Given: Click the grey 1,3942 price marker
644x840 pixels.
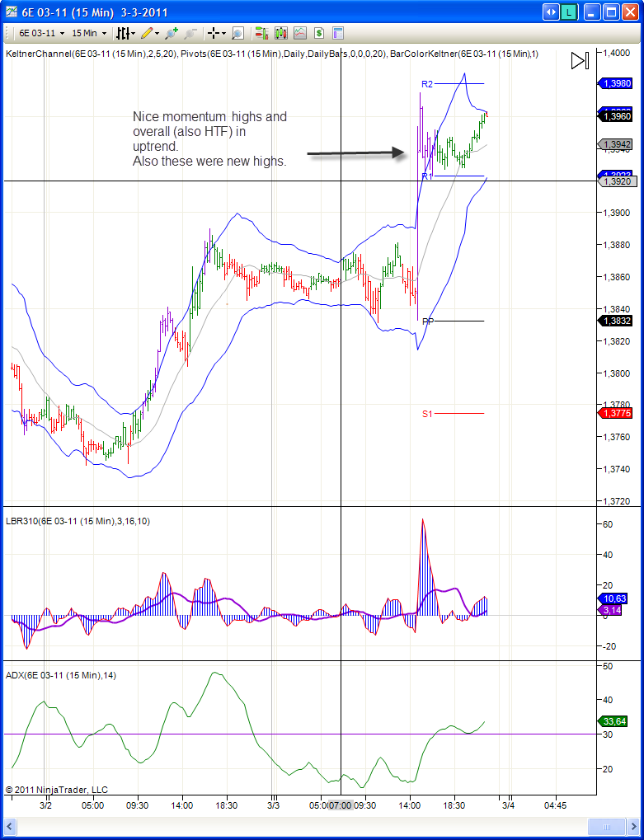Looking at the screenshot, I should (616, 144).
